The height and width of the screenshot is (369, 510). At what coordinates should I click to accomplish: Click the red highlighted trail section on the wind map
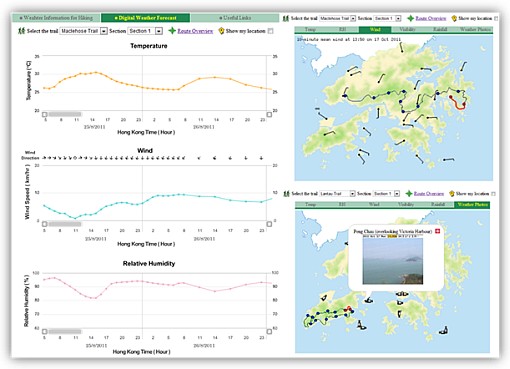pyautogui.click(x=458, y=103)
